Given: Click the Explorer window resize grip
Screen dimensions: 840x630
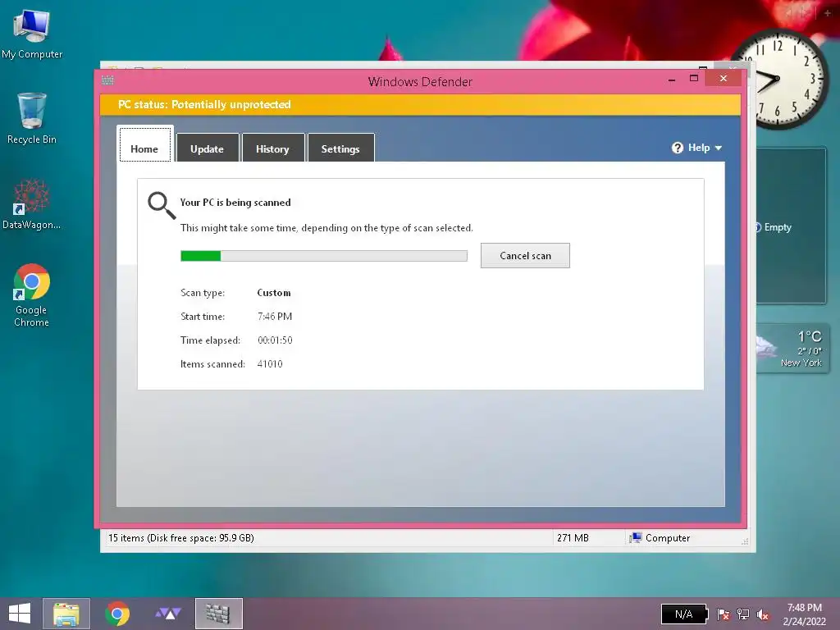Looking at the screenshot, I should click(x=745, y=541).
